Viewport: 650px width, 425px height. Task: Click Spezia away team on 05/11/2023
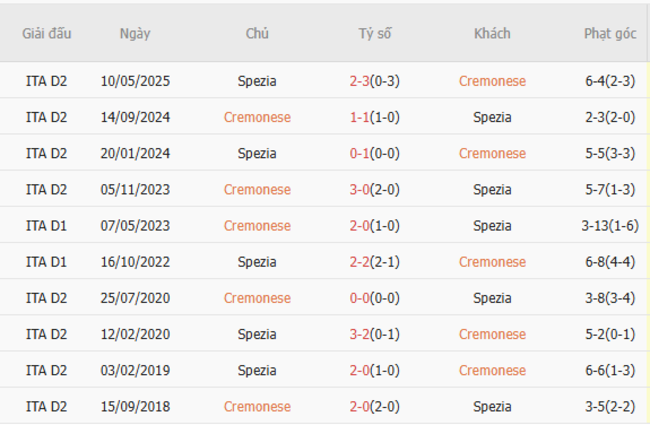pos(492,189)
